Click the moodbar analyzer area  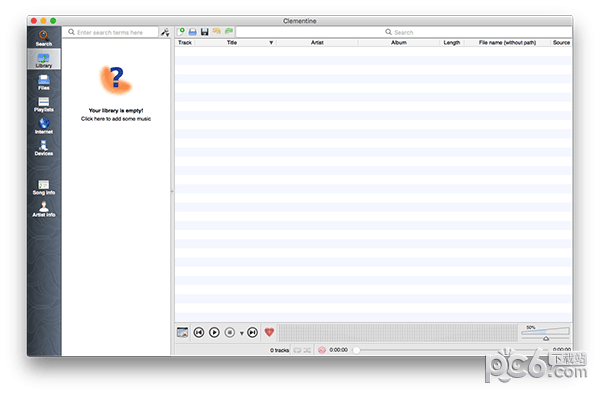398,333
